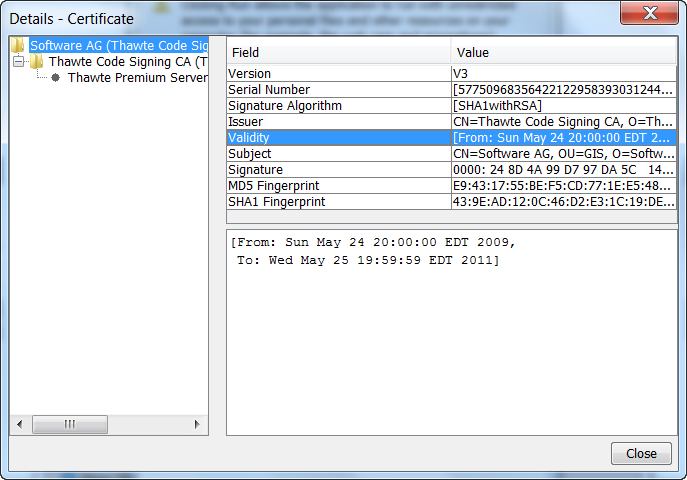Click the validity value cell starting [From: Sun May
Image resolution: width=687 pixels, height=480 pixels.
(564, 138)
